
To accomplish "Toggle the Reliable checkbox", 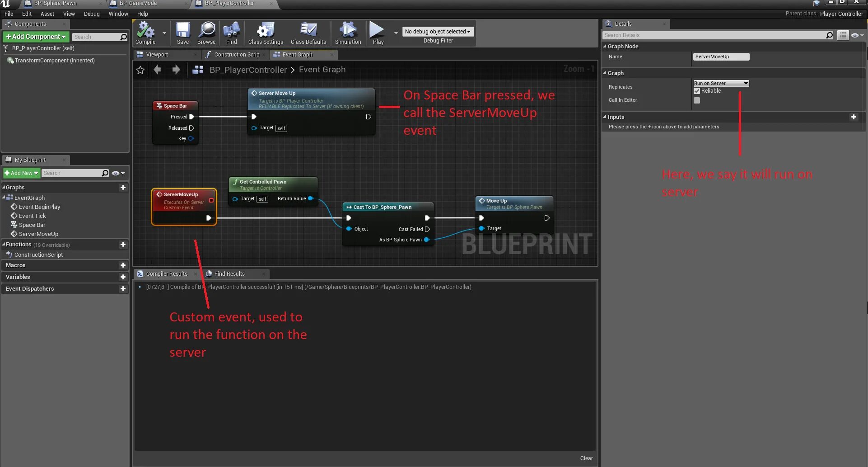I will [x=697, y=91].
